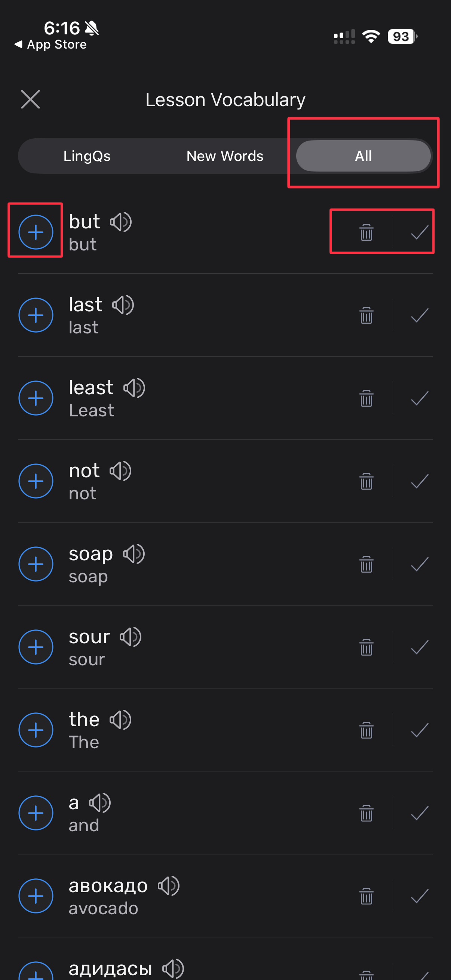Mark the word 'a' as known

420,813
